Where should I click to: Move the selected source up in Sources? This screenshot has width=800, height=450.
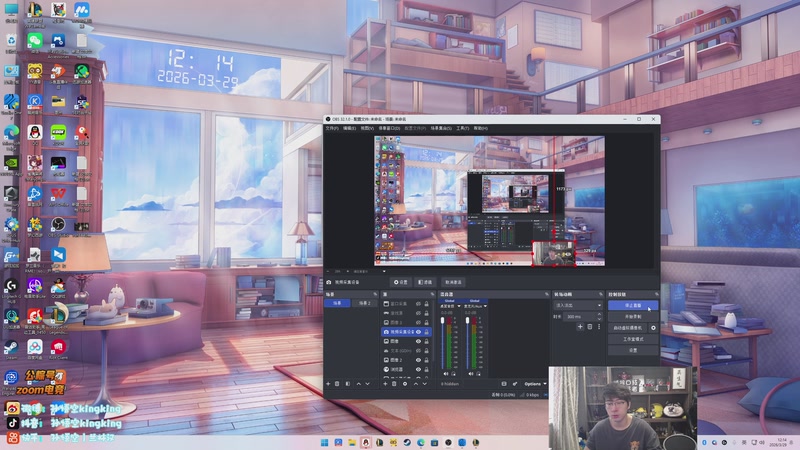click(x=416, y=384)
